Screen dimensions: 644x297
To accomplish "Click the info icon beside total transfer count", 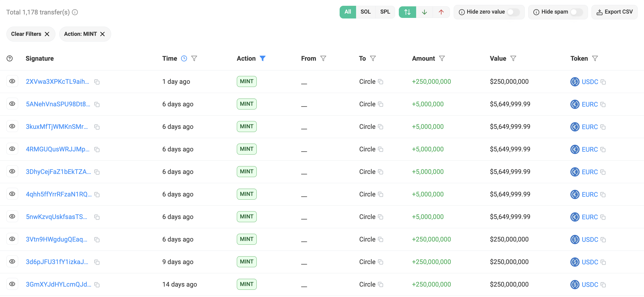I will (75, 12).
